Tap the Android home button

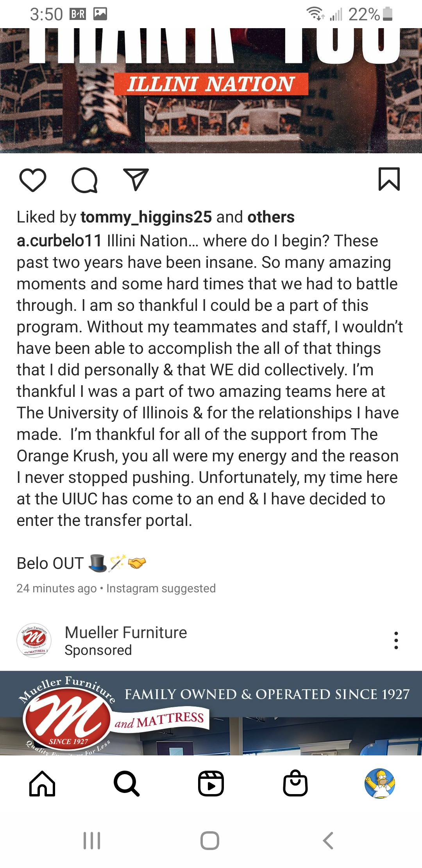click(210, 841)
